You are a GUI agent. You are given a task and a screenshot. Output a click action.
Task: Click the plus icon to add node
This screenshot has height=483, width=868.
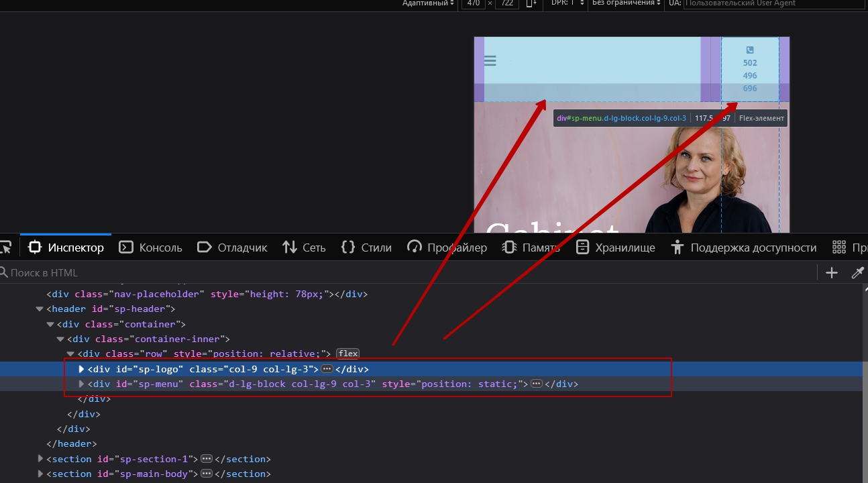coord(832,272)
